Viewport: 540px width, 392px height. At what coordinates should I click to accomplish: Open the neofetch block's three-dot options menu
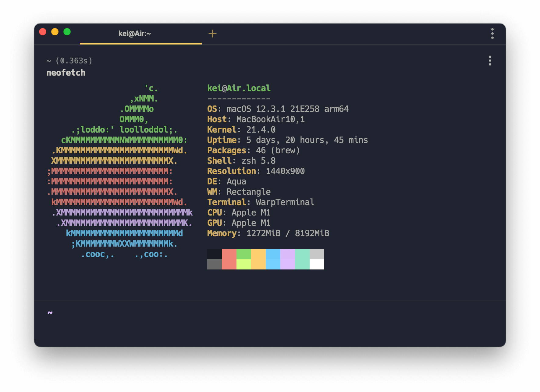[490, 61]
